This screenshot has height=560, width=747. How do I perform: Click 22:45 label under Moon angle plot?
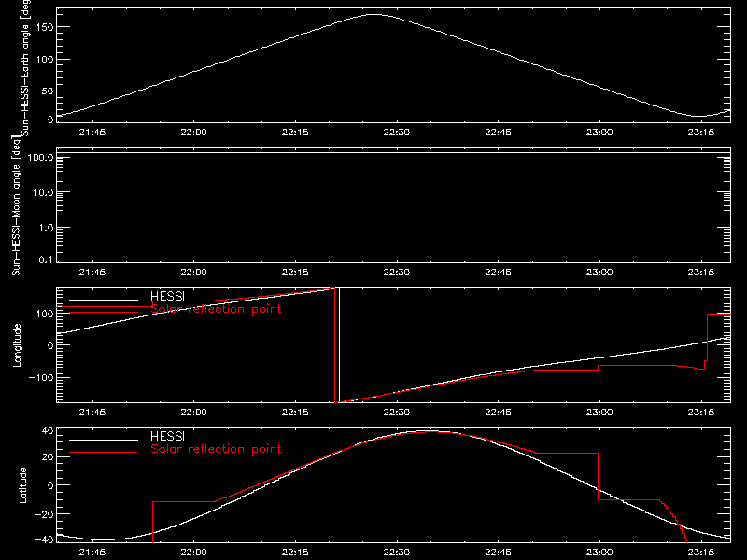pos(498,273)
